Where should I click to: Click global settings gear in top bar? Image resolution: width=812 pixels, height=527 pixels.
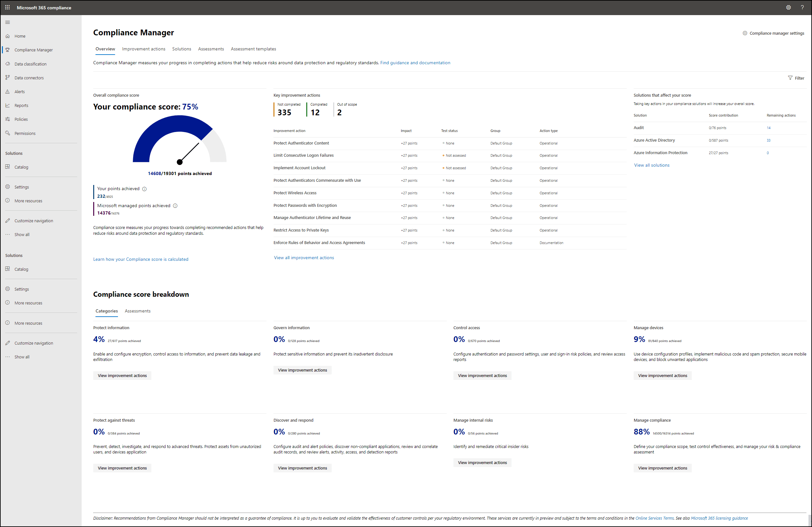pos(789,7)
